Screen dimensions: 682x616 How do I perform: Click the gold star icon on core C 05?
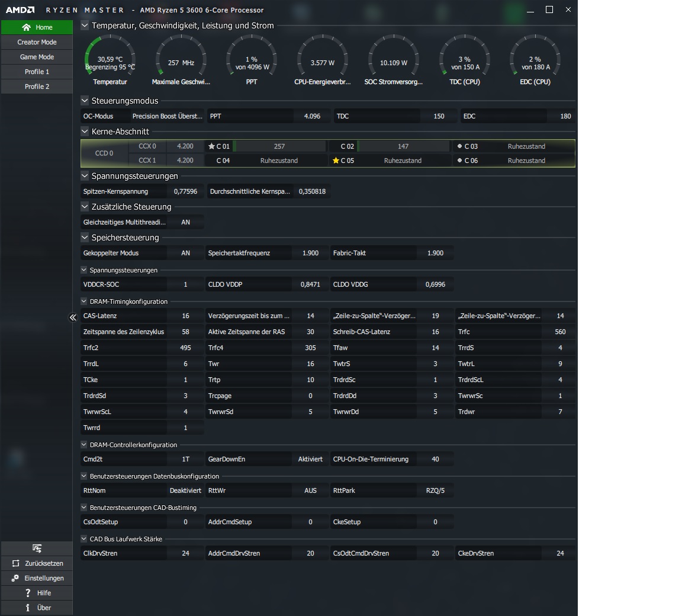point(336,161)
